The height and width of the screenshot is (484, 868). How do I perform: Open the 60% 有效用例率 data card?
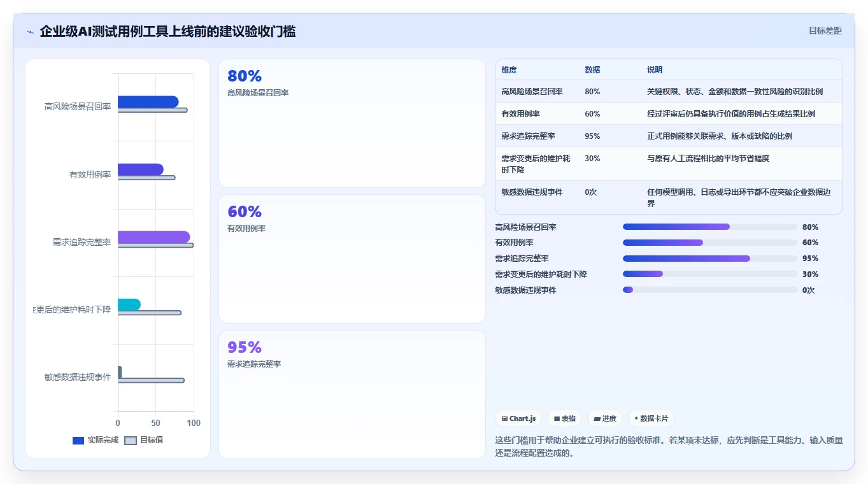[x=352, y=259]
